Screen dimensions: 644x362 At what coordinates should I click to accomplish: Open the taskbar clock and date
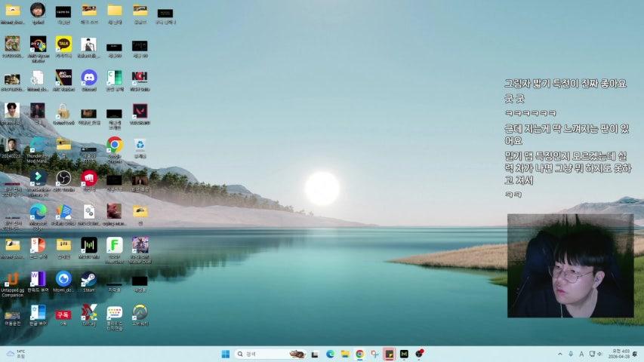point(621,354)
